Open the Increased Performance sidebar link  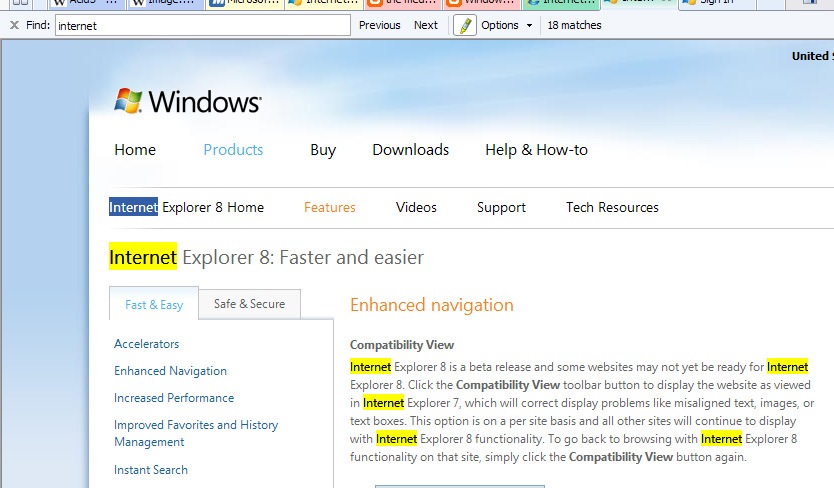click(174, 398)
